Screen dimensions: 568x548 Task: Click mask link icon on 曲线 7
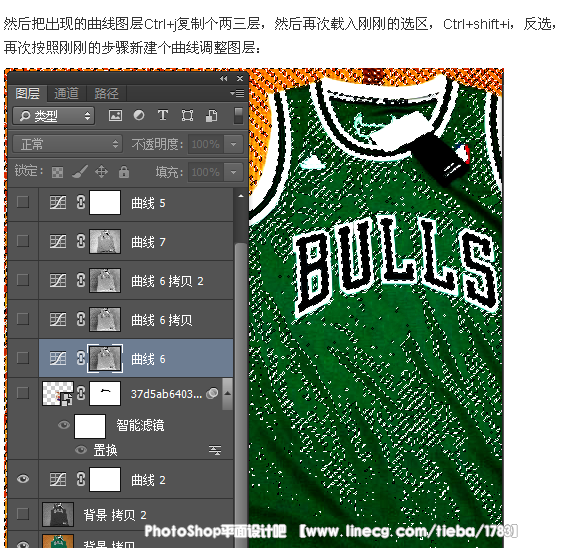point(81,241)
